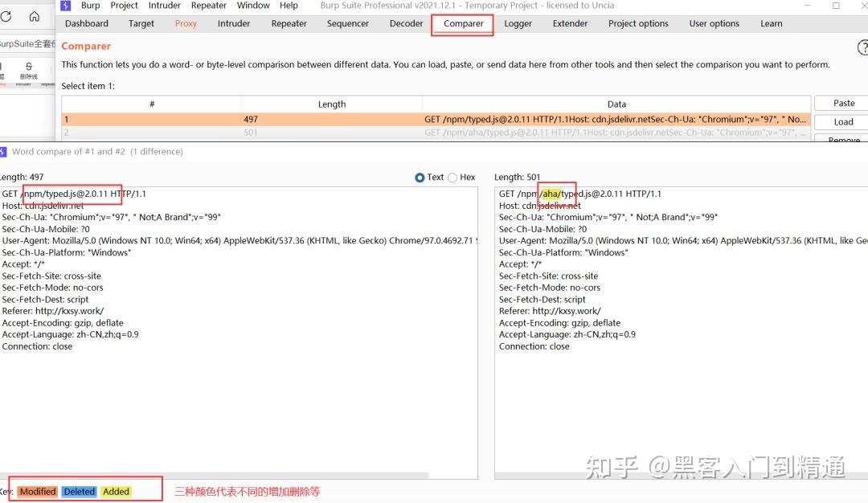Open the Window menu
The height and width of the screenshot is (503, 868).
point(253,6)
